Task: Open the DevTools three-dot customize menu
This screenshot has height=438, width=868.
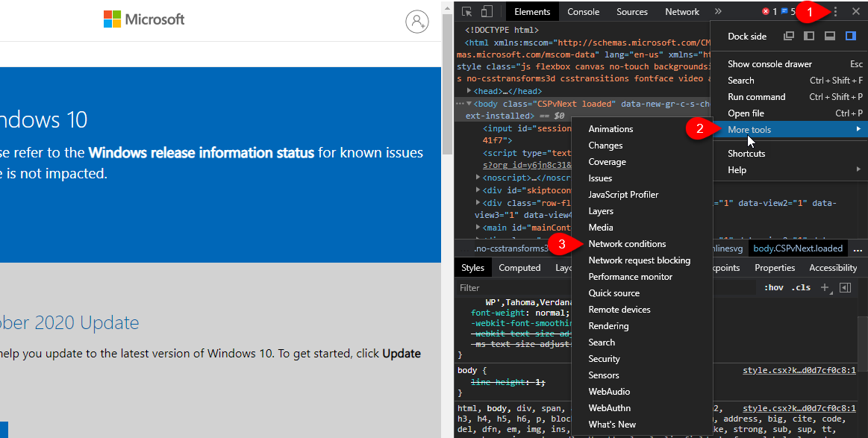Action: (x=835, y=12)
